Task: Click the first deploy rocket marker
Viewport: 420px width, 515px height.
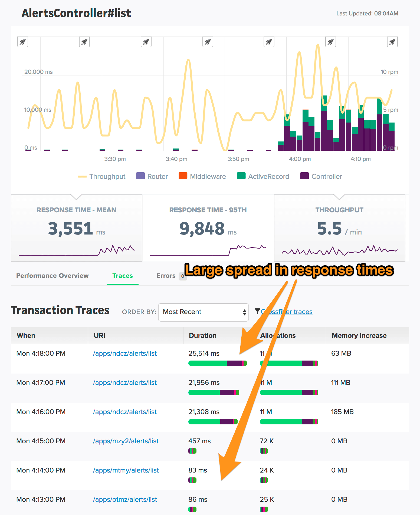Action: point(23,42)
